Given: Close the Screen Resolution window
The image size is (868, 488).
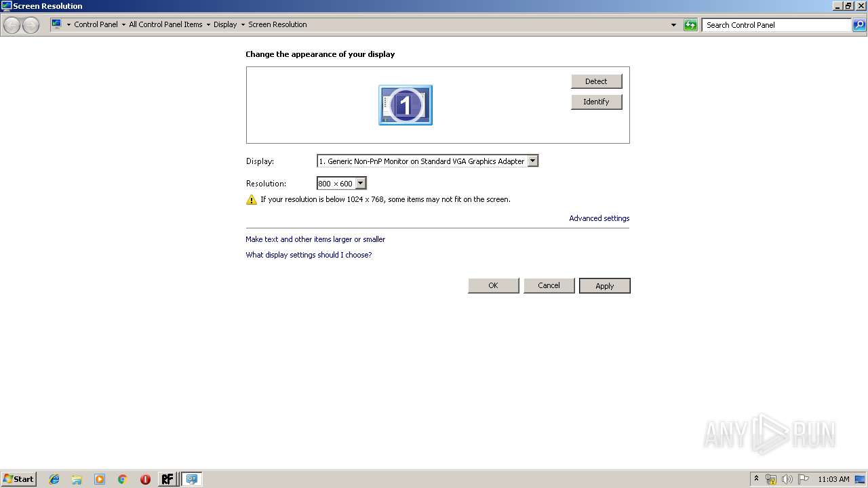Looking at the screenshot, I should coord(861,5).
